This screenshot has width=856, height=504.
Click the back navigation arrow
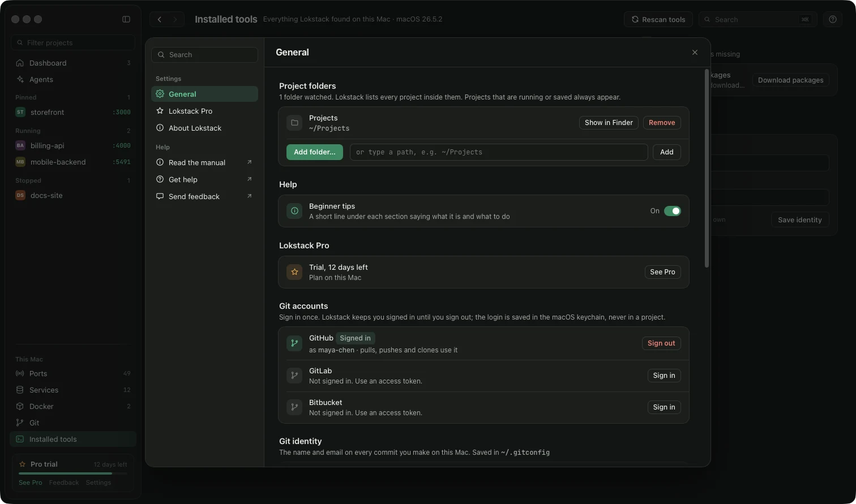[160, 19]
